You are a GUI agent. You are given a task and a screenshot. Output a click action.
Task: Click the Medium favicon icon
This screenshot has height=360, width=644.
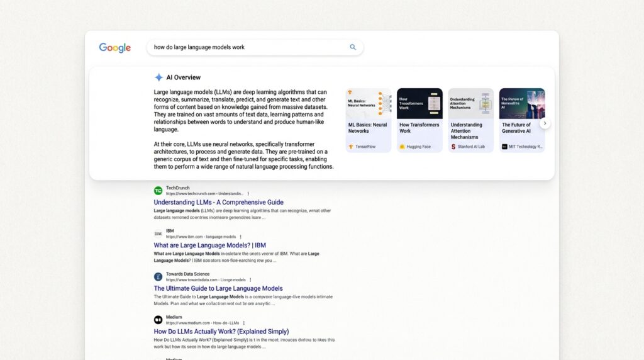[158, 320]
